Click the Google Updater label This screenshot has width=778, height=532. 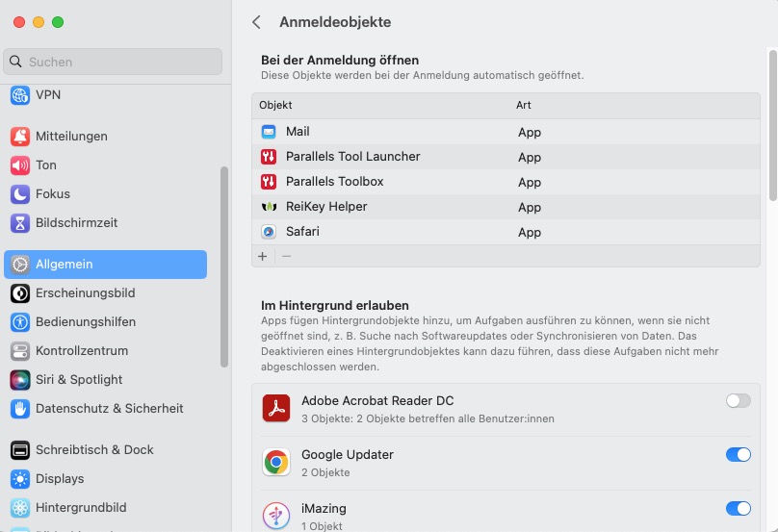348,454
